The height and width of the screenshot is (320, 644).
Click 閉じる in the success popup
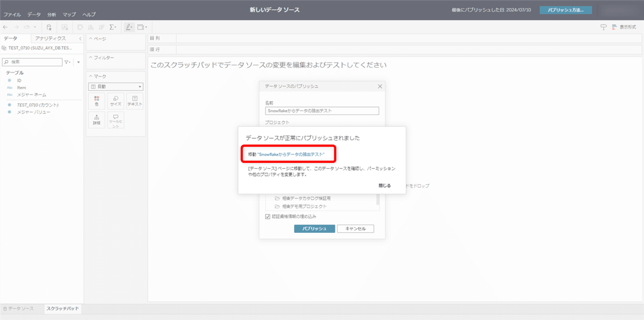pyautogui.click(x=384, y=186)
